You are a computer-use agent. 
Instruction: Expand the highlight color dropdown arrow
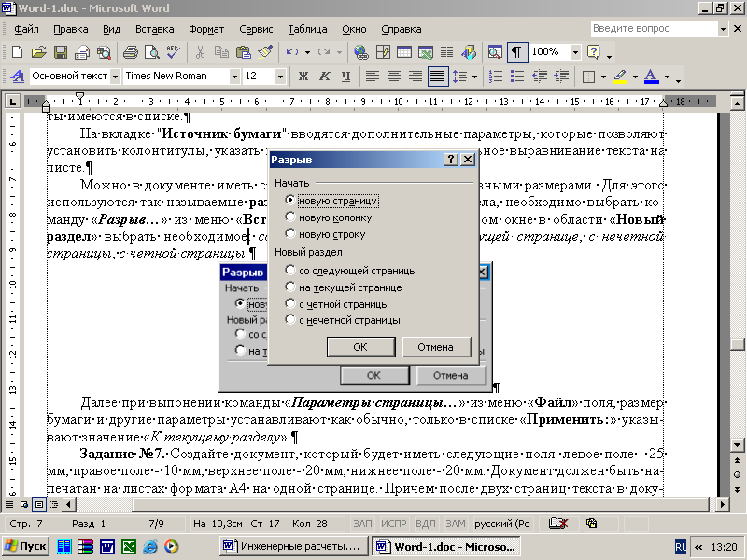tap(635, 77)
